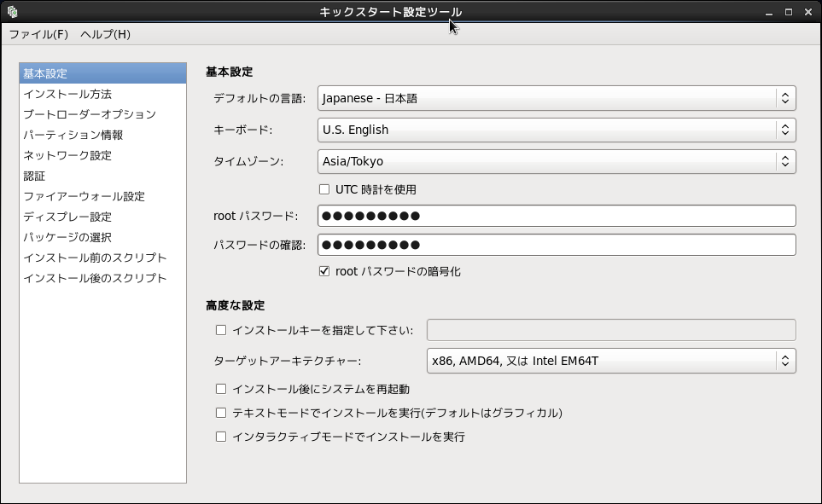Open the タイムゾーン dropdown showing Asia/Tokyo
Screen dimensions: 822x504
click(x=557, y=161)
